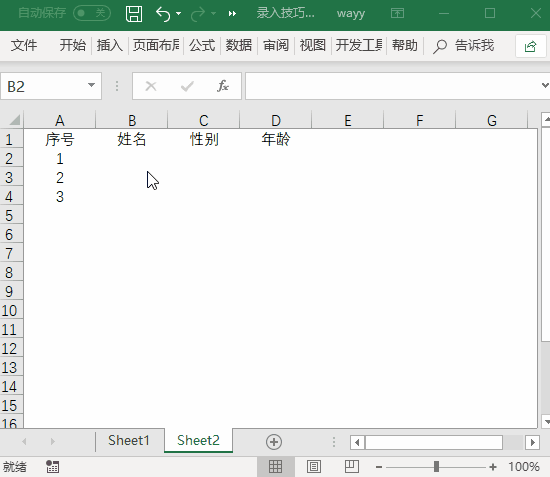
Task: Select row 10 header
Action: tap(12, 310)
